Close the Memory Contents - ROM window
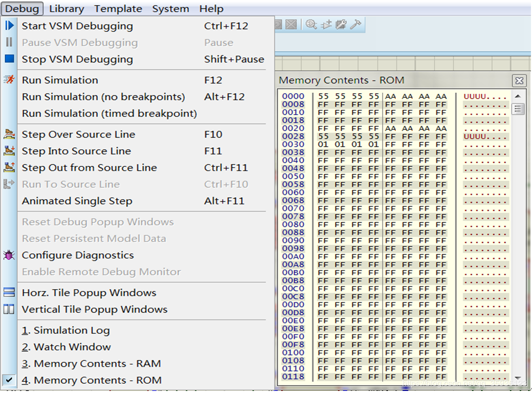532x393 pixels. click(519, 80)
